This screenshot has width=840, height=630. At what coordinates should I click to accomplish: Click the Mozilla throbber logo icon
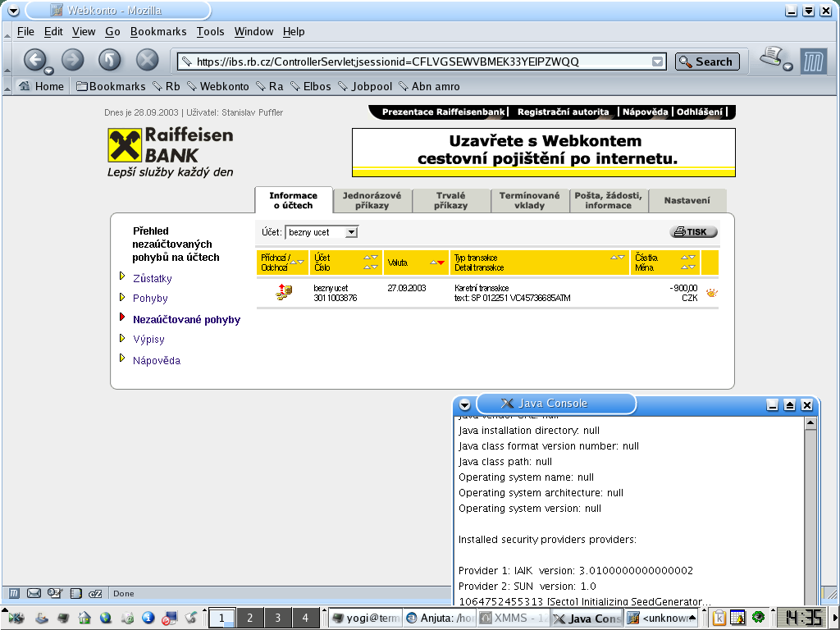tap(813, 61)
